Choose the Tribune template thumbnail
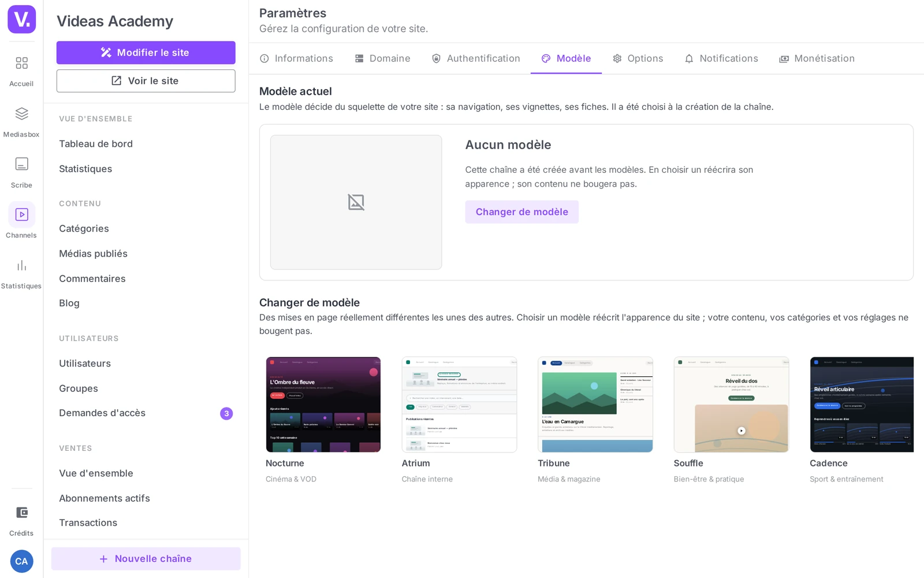Screen dimensions: 924x578 [x=595, y=405]
